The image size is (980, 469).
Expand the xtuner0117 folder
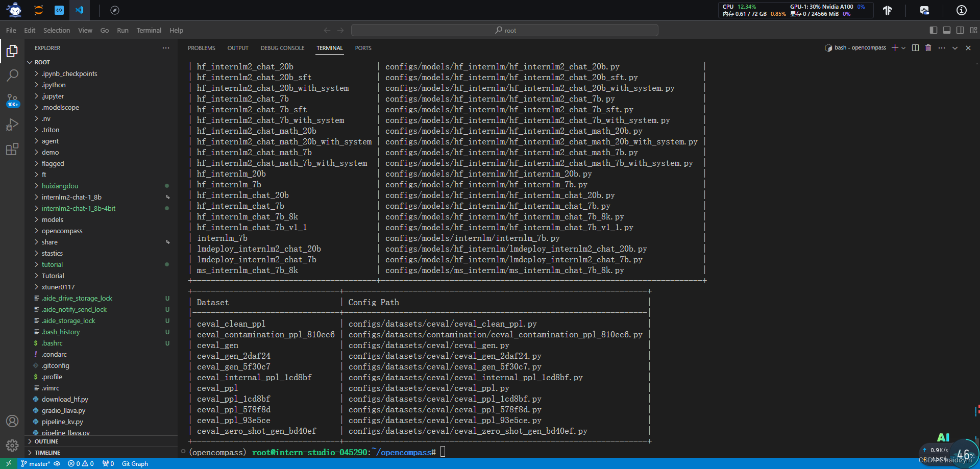(101, 287)
